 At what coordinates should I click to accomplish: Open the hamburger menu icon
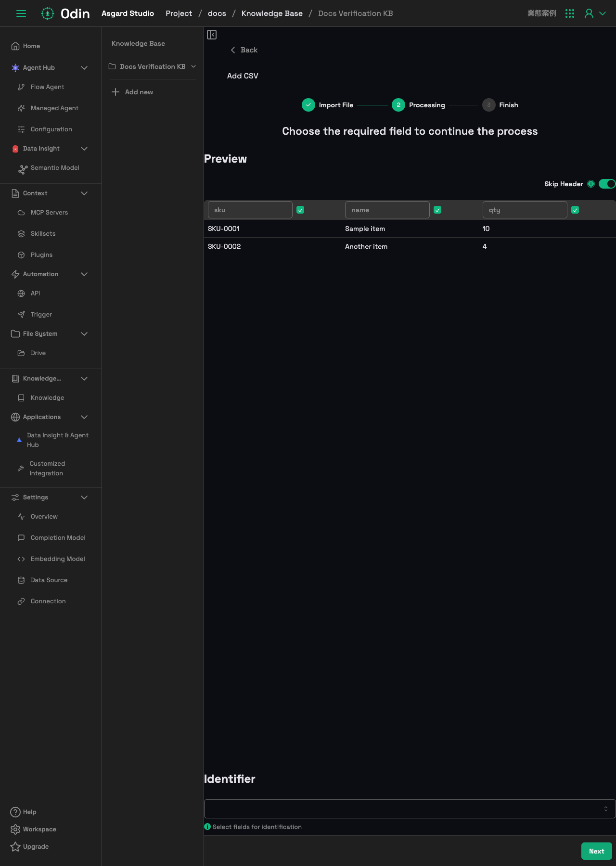[x=21, y=13]
